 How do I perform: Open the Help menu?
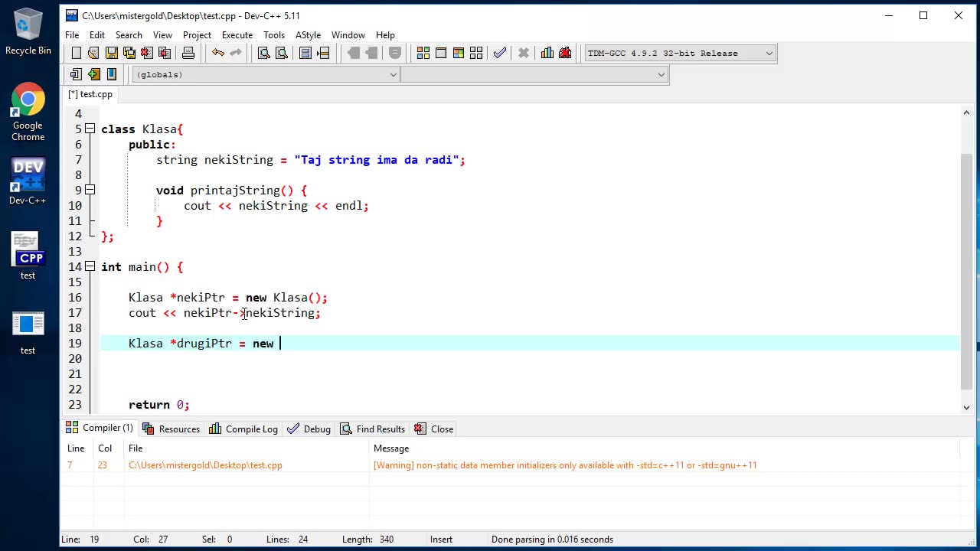coord(385,35)
